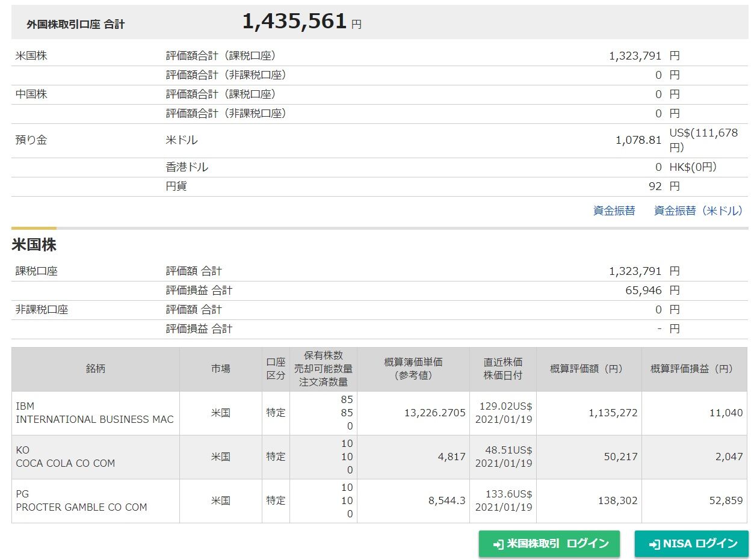Select the IBM International Business Mac row name
754x560 pixels.
(94, 413)
